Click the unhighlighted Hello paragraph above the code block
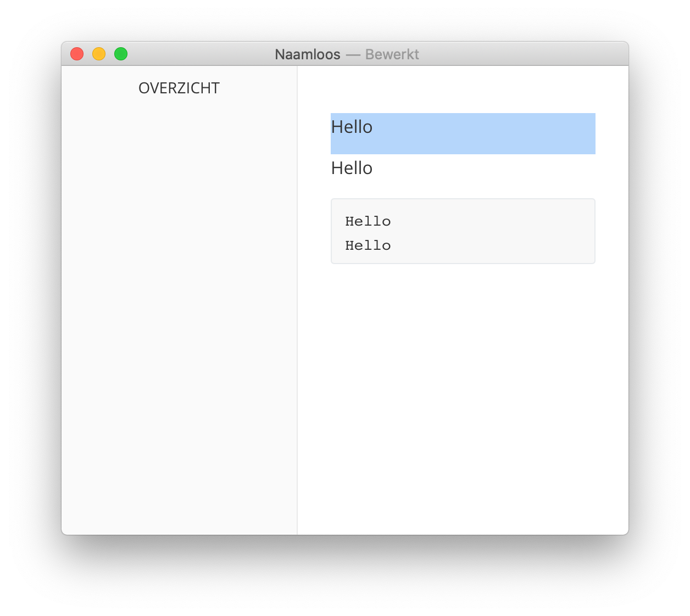 pos(352,168)
